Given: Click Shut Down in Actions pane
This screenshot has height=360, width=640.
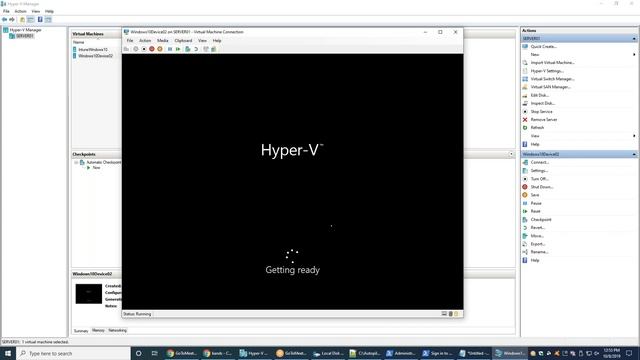Looking at the screenshot, I should tap(542, 187).
